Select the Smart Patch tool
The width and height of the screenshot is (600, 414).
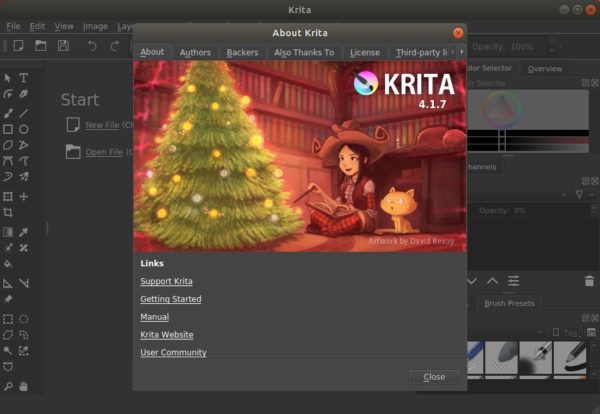tap(24, 248)
